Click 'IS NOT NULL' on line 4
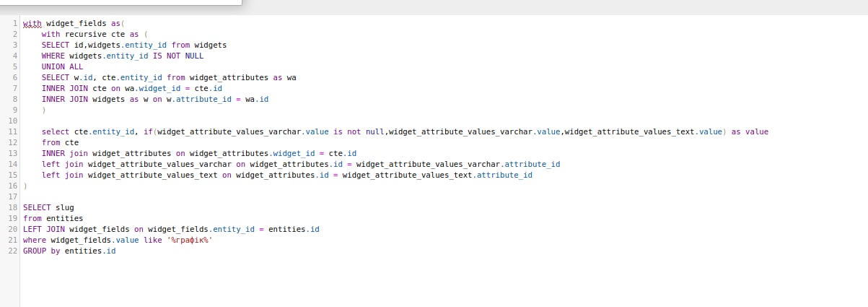Viewport: 868px width, 307px height. (178, 56)
